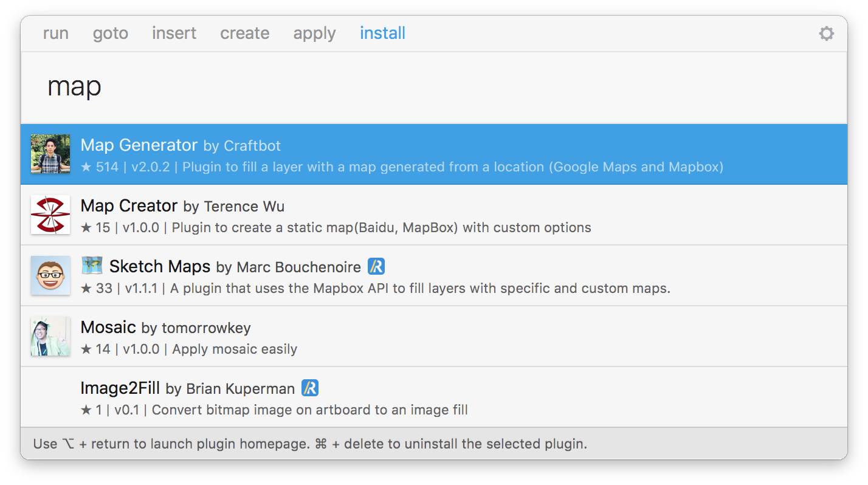Click the Runner badge next to Marc Bouchenoire

(376, 266)
